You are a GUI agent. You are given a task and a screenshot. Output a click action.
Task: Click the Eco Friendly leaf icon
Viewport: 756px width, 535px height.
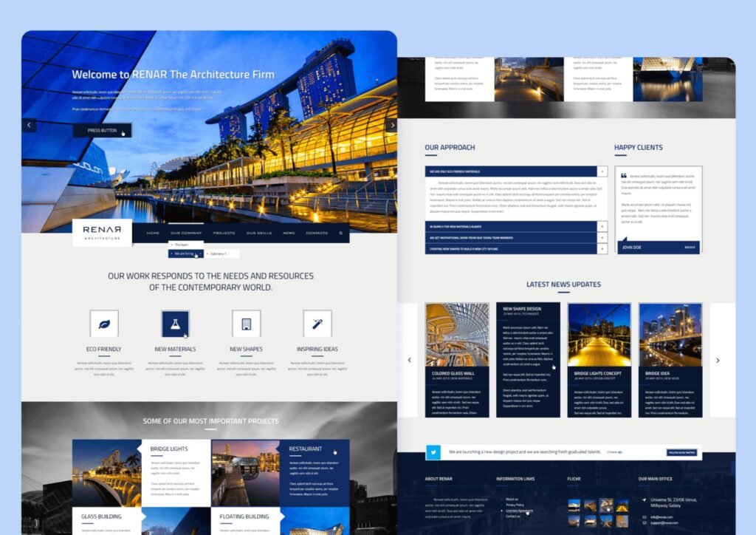click(x=104, y=324)
